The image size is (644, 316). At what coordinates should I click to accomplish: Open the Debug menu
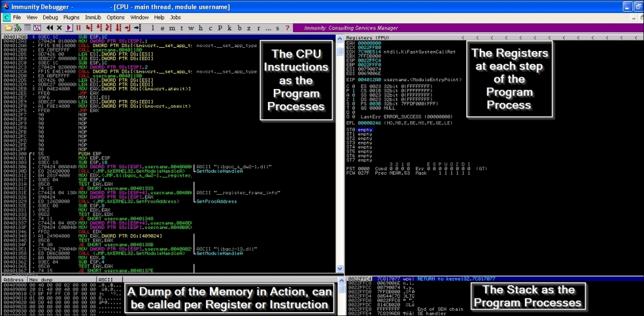(50, 17)
